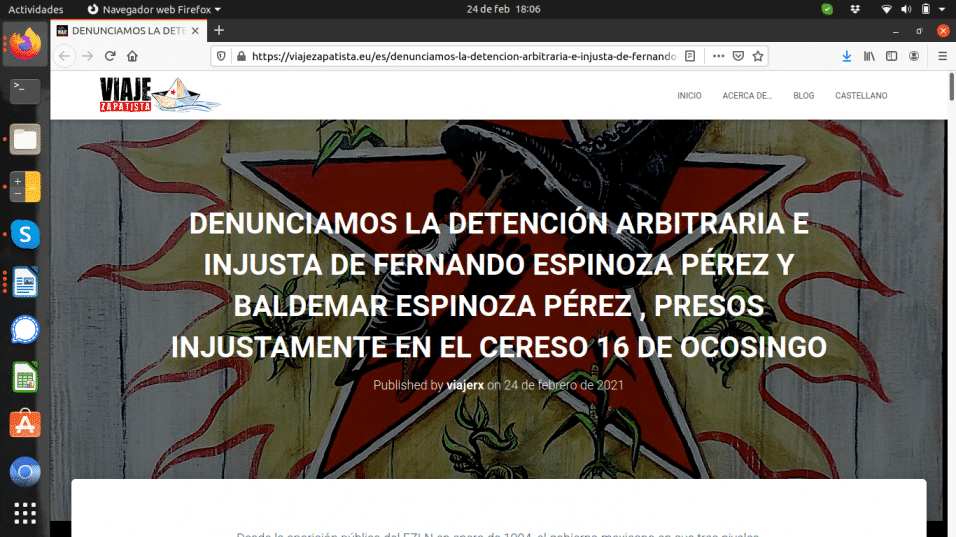The image size is (956, 537).
Task: Show all applications grid
Action: pyautogui.click(x=25, y=513)
